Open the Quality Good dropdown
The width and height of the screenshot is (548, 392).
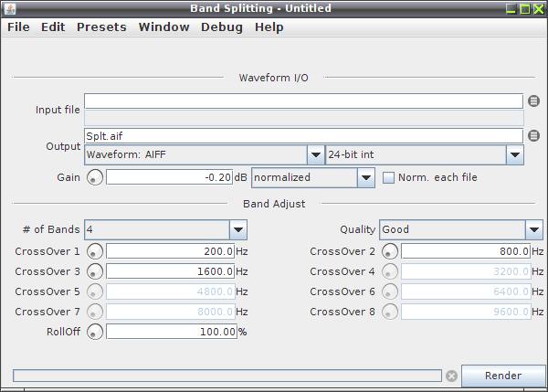click(x=461, y=229)
